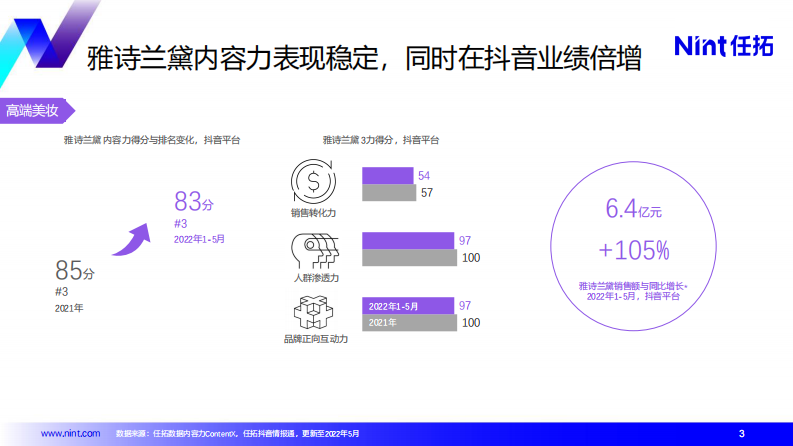
Task: Click the purple 2022年1-5月 legend bar
Action: coord(408,306)
